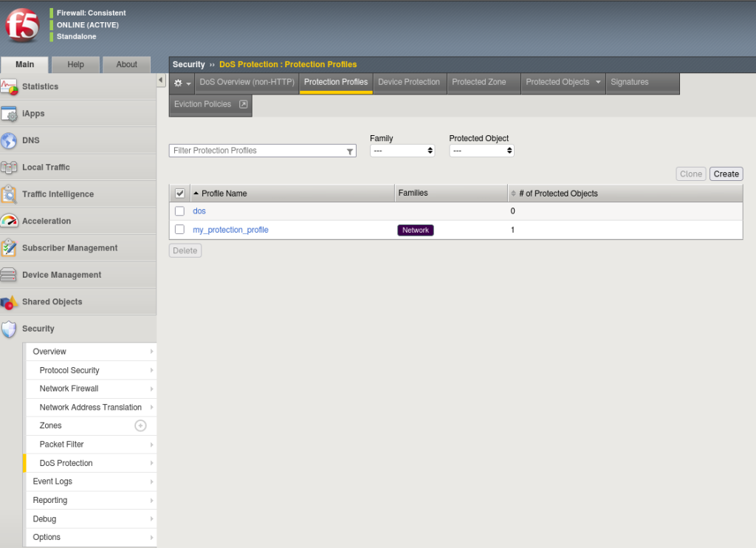The image size is (756, 548).
Task: Open the my_protection_profile link
Action: pos(230,230)
